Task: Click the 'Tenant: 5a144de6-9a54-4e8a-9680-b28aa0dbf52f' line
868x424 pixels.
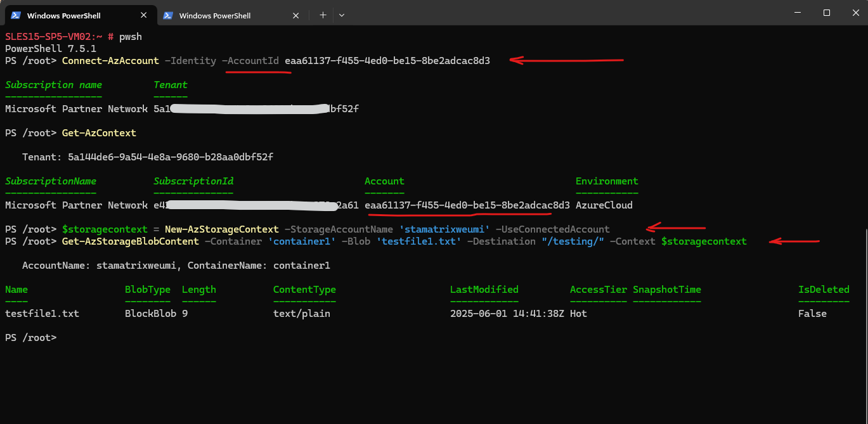Action: 148,157
